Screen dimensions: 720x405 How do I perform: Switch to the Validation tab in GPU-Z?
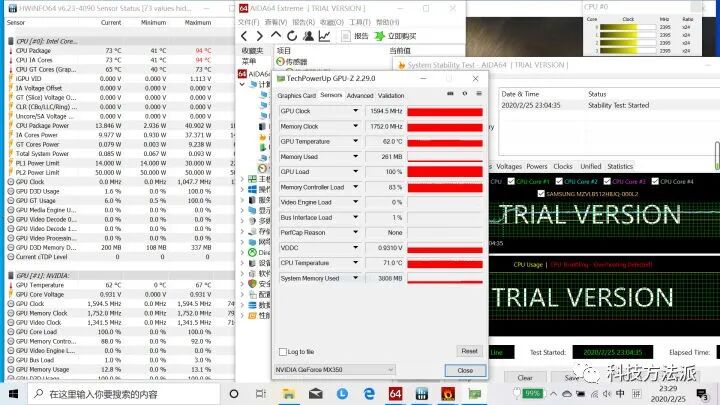[x=391, y=96]
